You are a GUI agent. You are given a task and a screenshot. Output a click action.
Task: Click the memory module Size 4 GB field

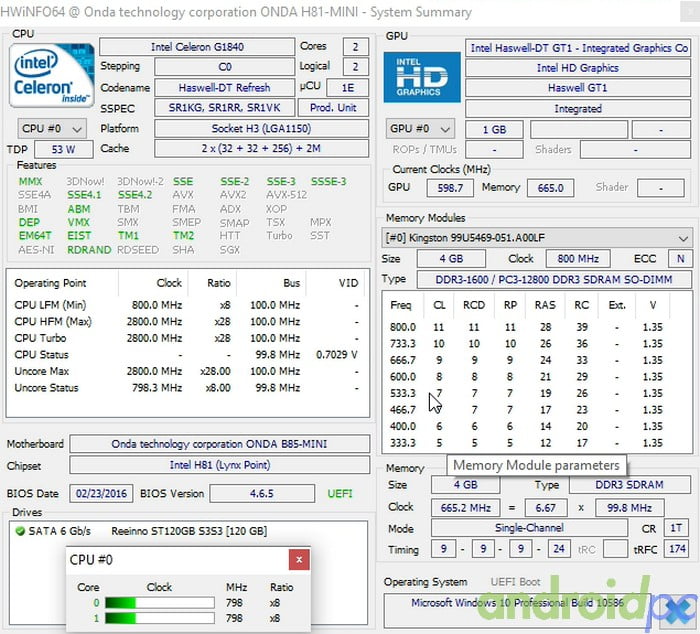(x=451, y=259)
